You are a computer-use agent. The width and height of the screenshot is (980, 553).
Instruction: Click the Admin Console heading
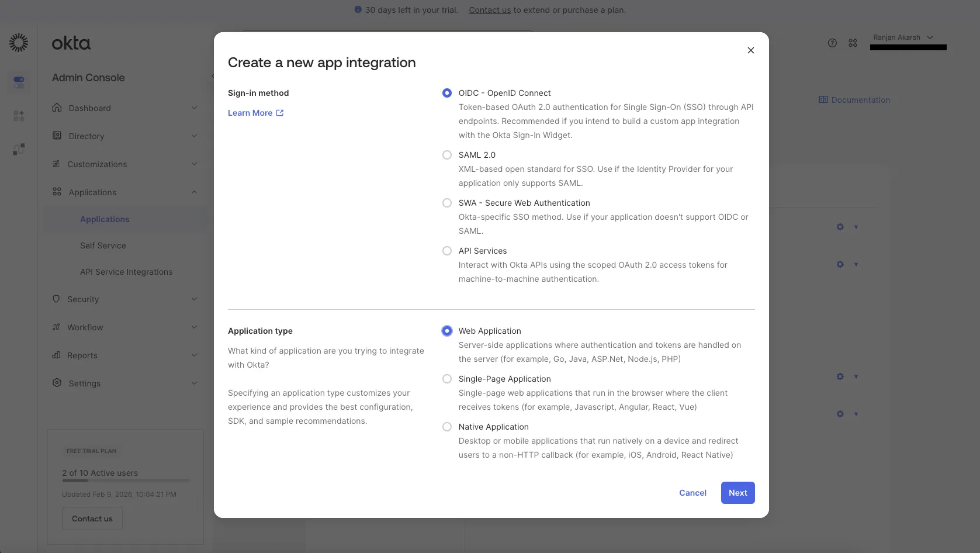[88, 78]
